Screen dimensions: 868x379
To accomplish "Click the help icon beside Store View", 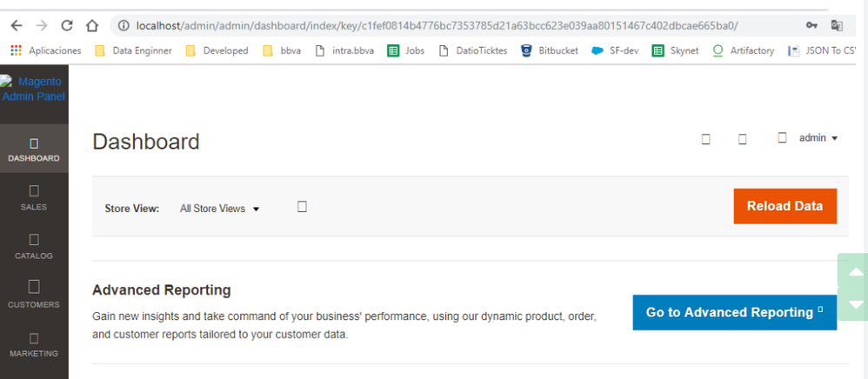I will 302,207.
